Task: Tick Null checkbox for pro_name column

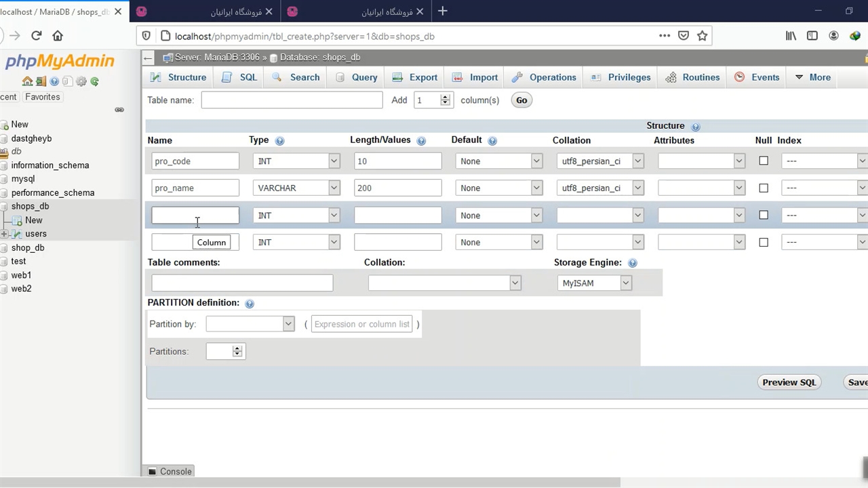Action: 764,188
